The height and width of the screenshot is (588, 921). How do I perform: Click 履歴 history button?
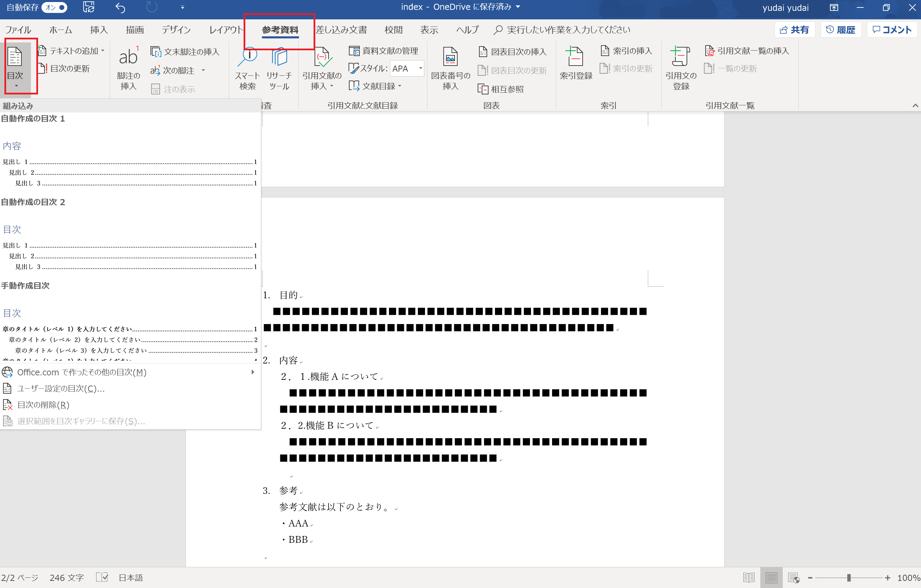[841, 30]
